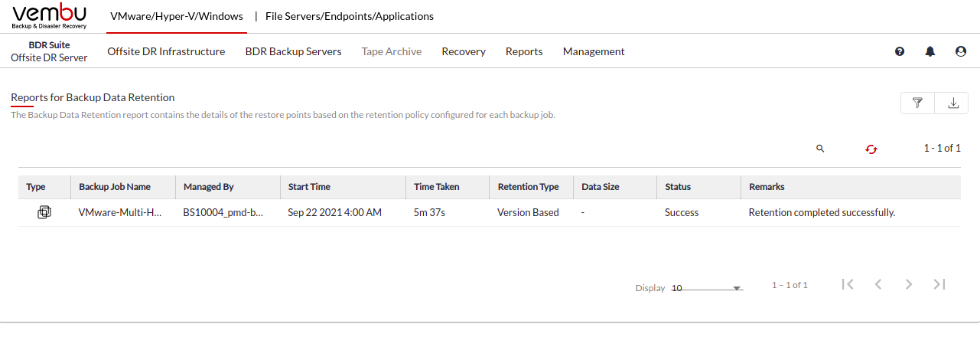Open the Offsite DR Infrastructure menu

click(166, 51)
